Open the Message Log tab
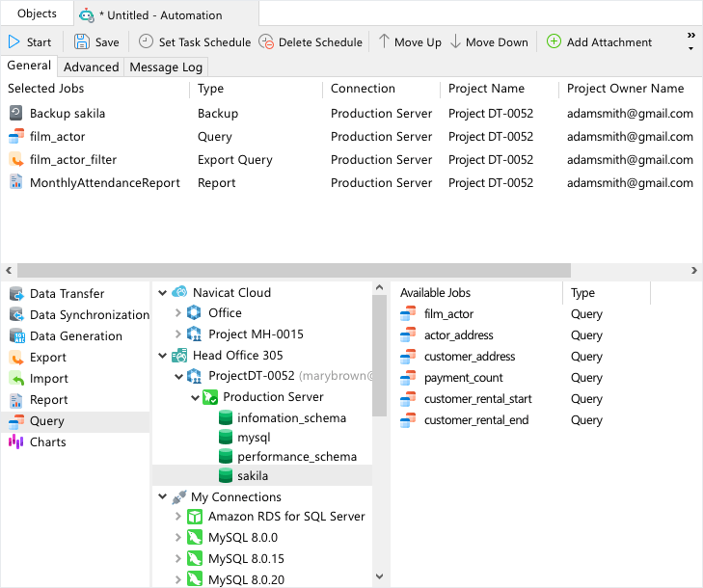This screenshot has width=703, height=588. [x=165, y=67]
